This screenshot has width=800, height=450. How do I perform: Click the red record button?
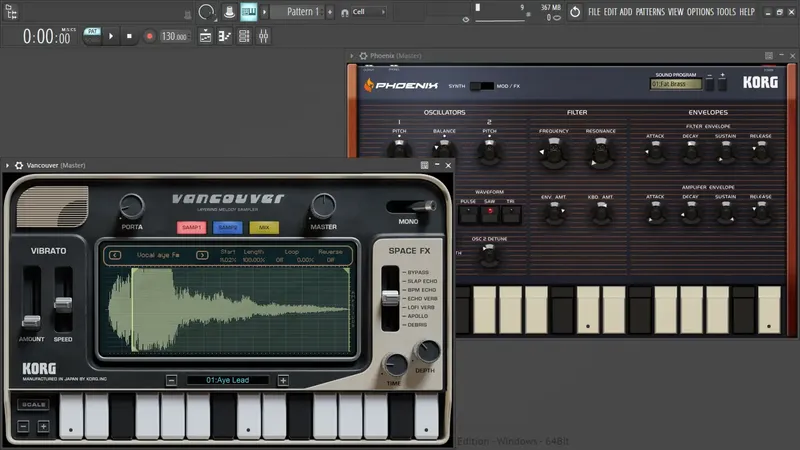point(149,36)
